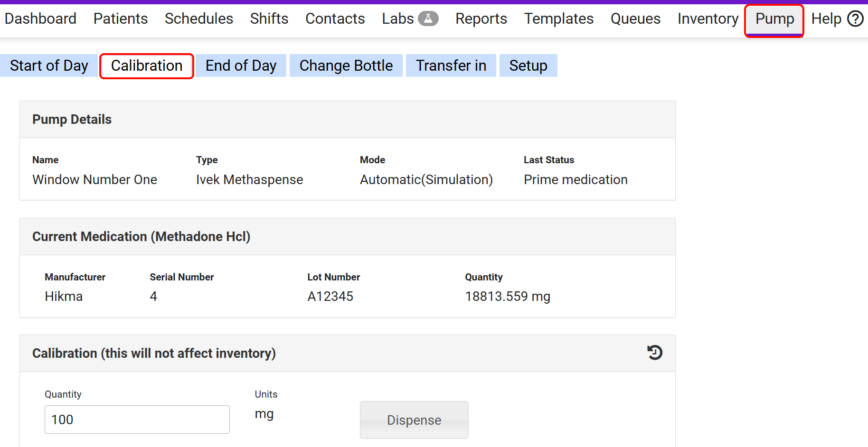Switch to the End of Day tab
The height and width of the screenshot is (447, 868).
coord(241,65)
